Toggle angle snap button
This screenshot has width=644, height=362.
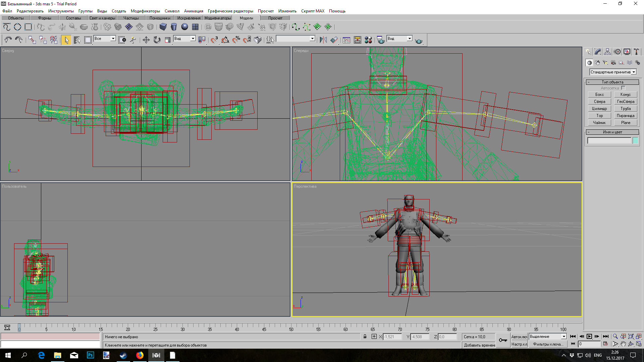tap(225, 40)
